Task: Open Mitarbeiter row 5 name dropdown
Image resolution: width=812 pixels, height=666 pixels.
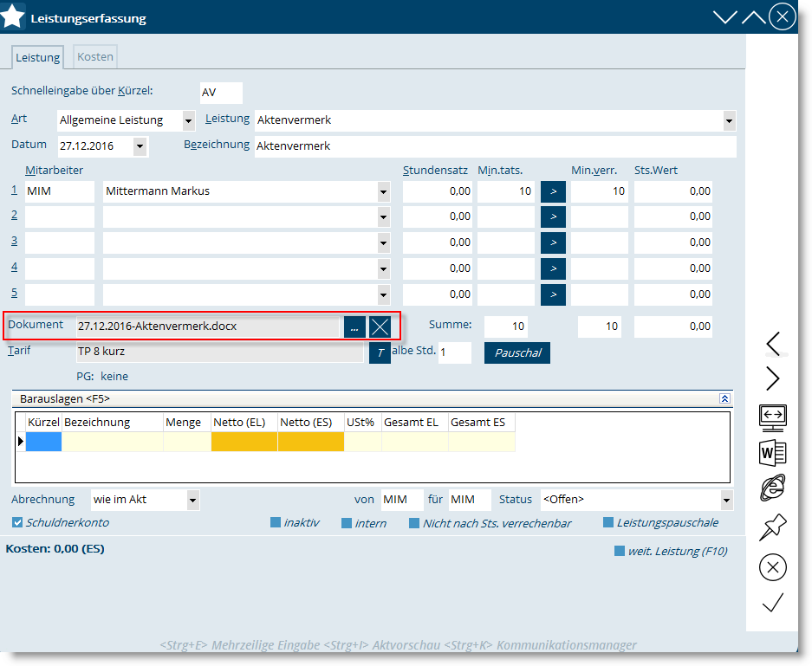Action: point(383,294)
